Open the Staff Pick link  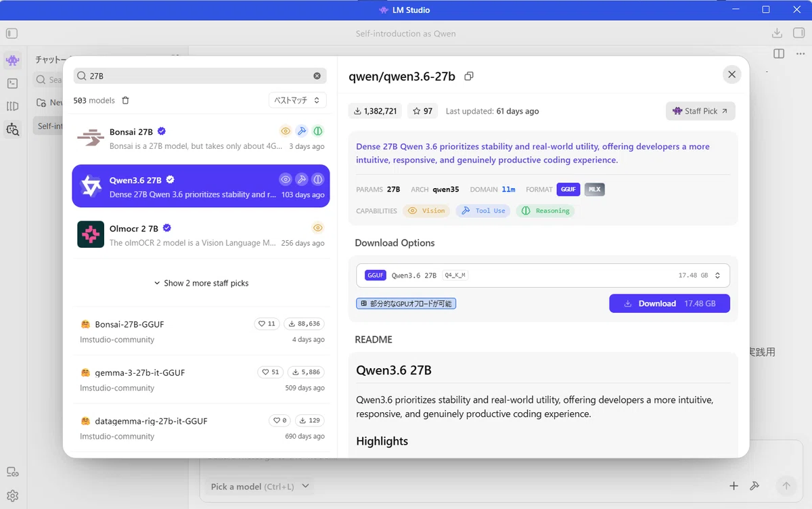[700, 111]
